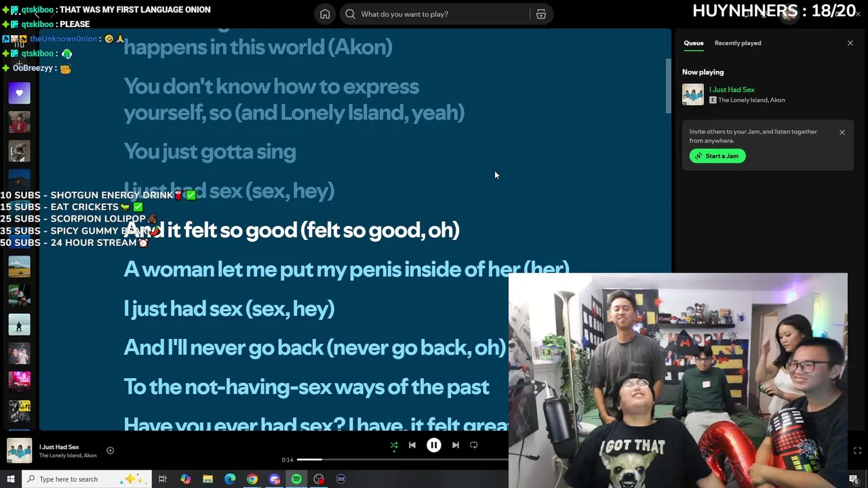
Task: Seek on the song progress bar
Action: (403, 460)
